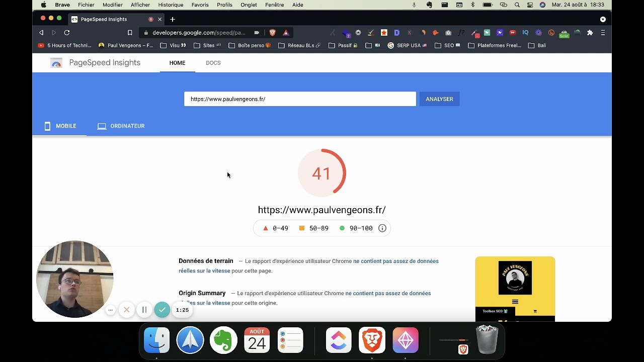644x362 pixels.
Task: Open the 5min badge extension icon
Action: click(564, 34)
